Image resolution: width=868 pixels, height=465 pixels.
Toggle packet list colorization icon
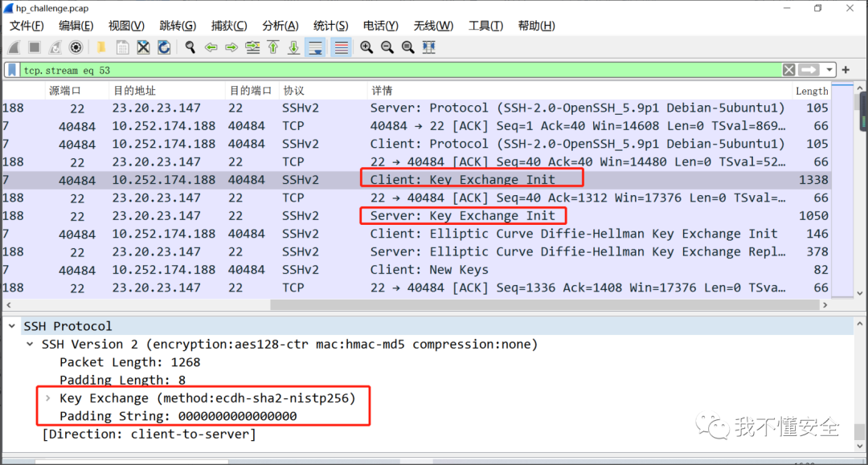tap(342, 47)
